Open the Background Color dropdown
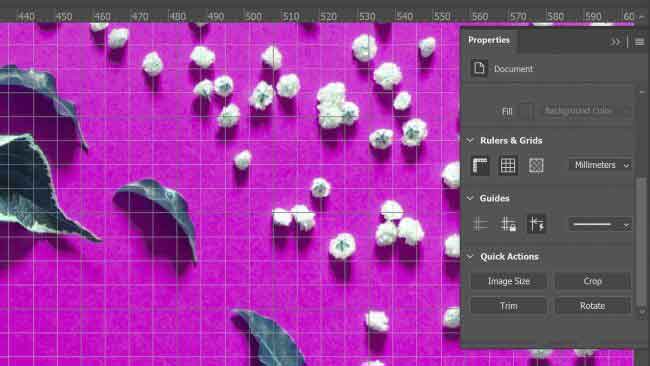The image size is (650, 366). coord(585,111)
